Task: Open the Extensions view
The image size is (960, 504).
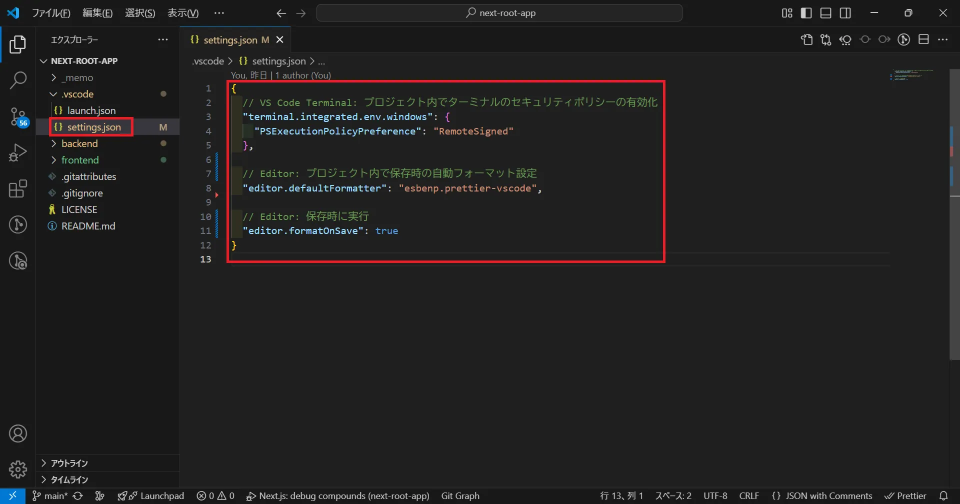Action: pyautogui.click(x=18, y=189)
